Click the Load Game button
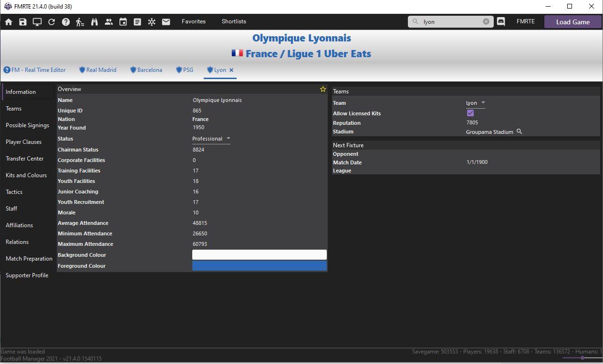 [572, 22]
